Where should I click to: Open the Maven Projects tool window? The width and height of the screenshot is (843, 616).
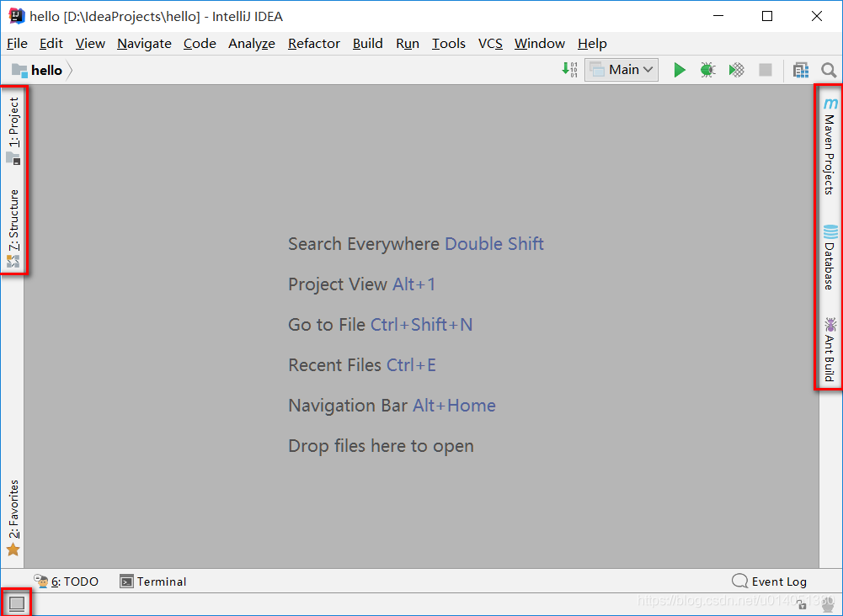(830, 146)
